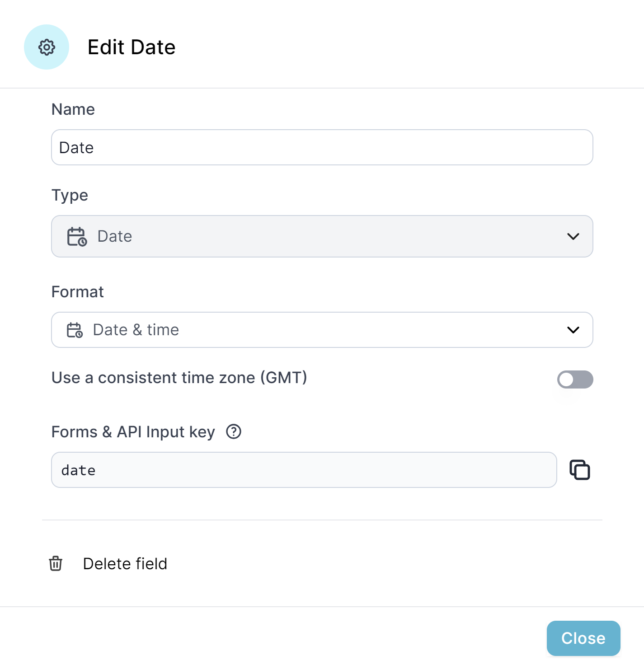Viewport: 644px width, 665px height.
Task: Click the calendar icon in the Format field
Action: [75, 330]
